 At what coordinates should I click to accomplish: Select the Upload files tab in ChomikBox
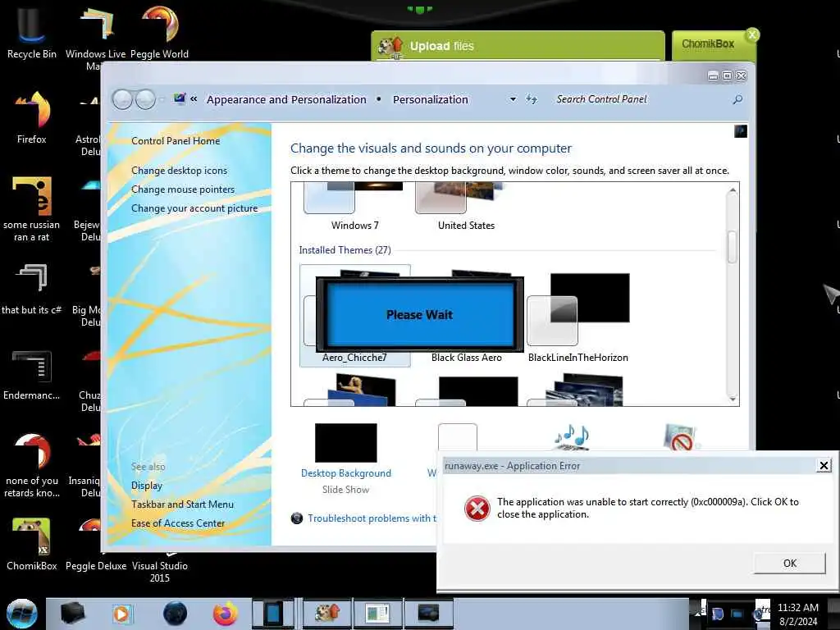518,46
